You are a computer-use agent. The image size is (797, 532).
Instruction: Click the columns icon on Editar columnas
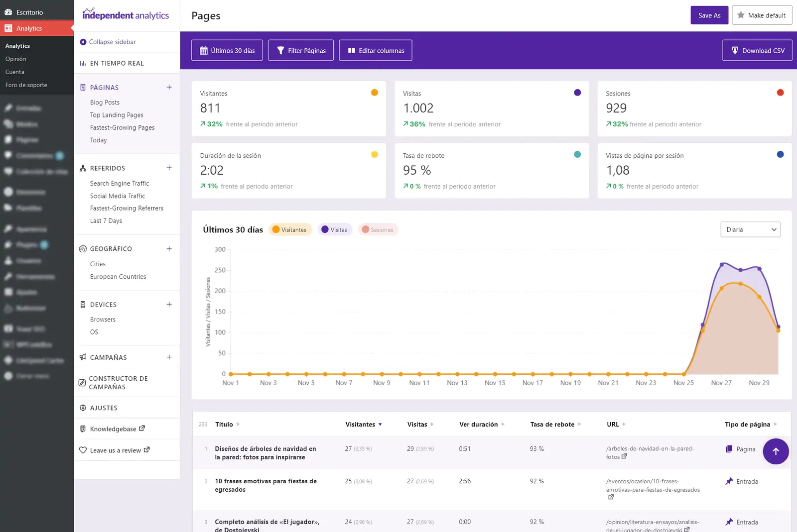(x=352, y=50)
